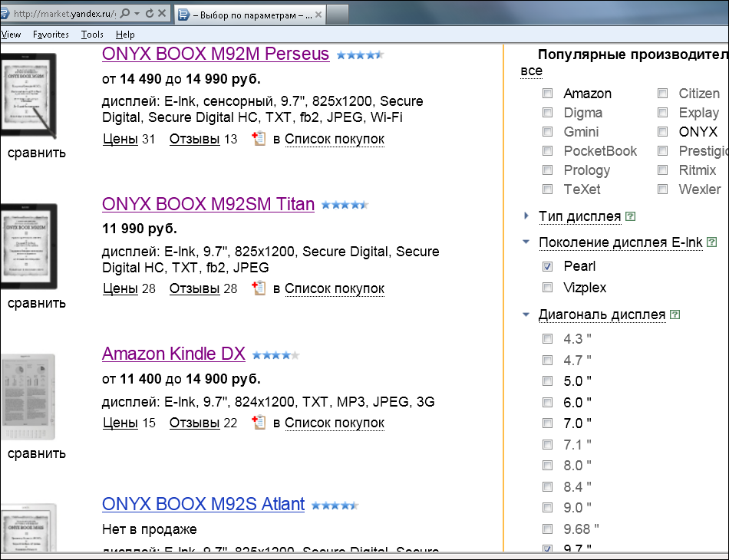Add M92M Perseus в Список покупок
Viewport: 729px width, 560px height.
pyautogui.click(x=335, y=139)
